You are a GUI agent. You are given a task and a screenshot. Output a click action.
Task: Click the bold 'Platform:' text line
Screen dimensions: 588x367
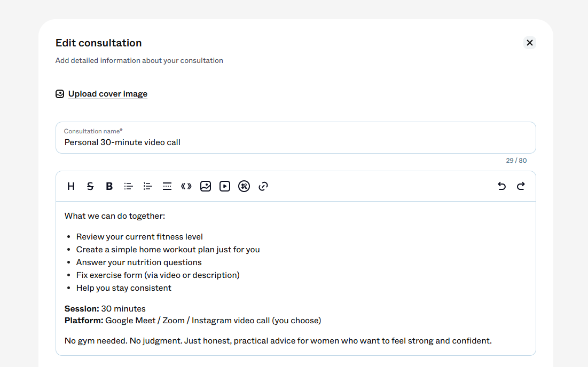coord(193,321)
